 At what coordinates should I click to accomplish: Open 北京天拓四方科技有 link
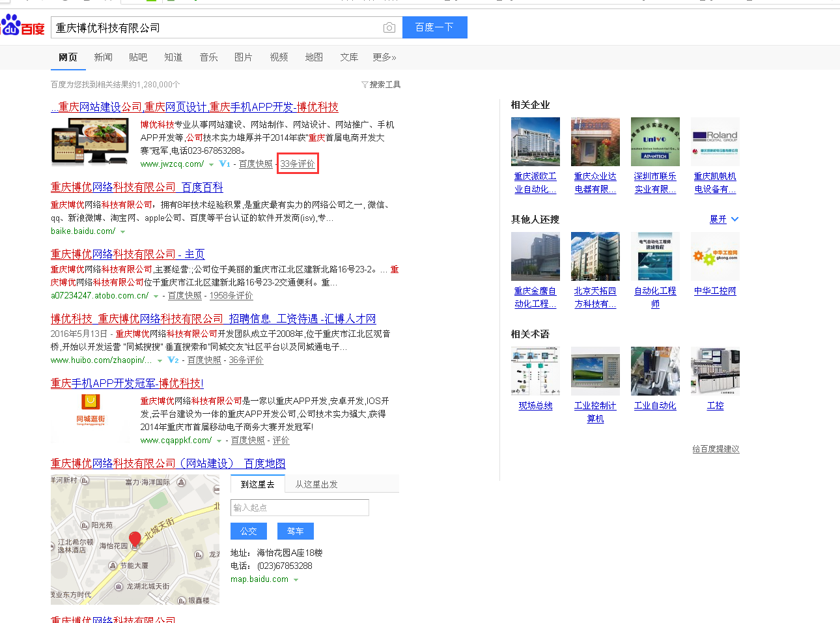coord(595,297)
